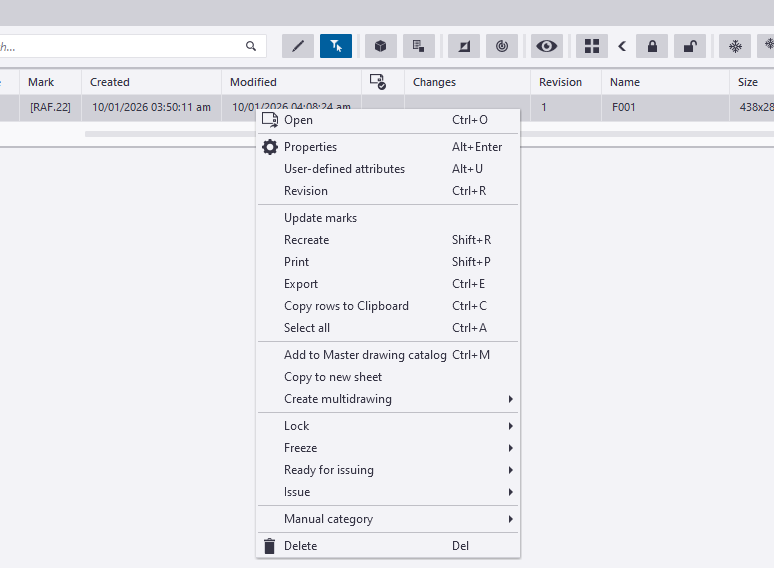
Task: Choose Delete from the context menu
Action: [x=388, y=546]
